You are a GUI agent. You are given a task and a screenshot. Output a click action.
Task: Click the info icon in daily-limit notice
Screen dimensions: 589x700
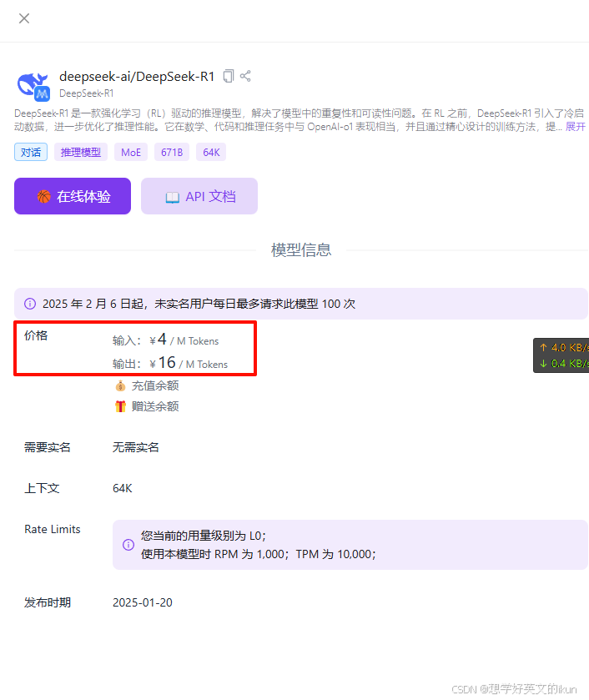tap(30, 304)
